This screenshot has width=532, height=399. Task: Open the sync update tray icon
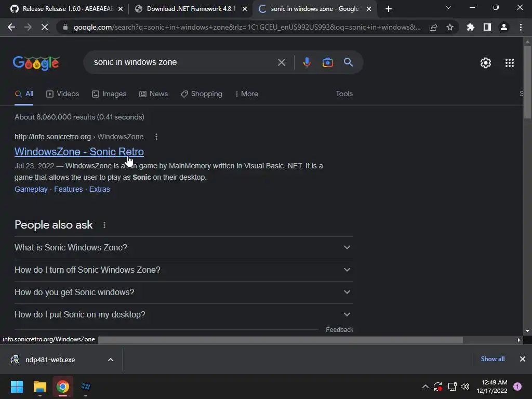(438, 387)
